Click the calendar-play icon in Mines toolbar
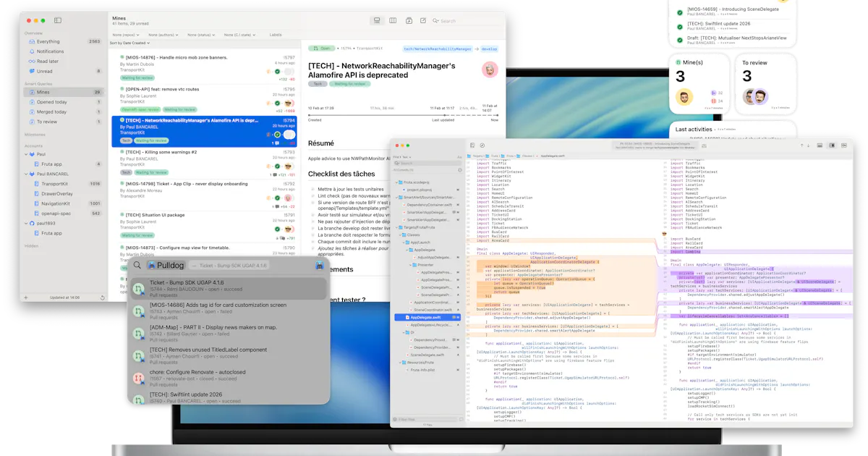 pos(409,20)
